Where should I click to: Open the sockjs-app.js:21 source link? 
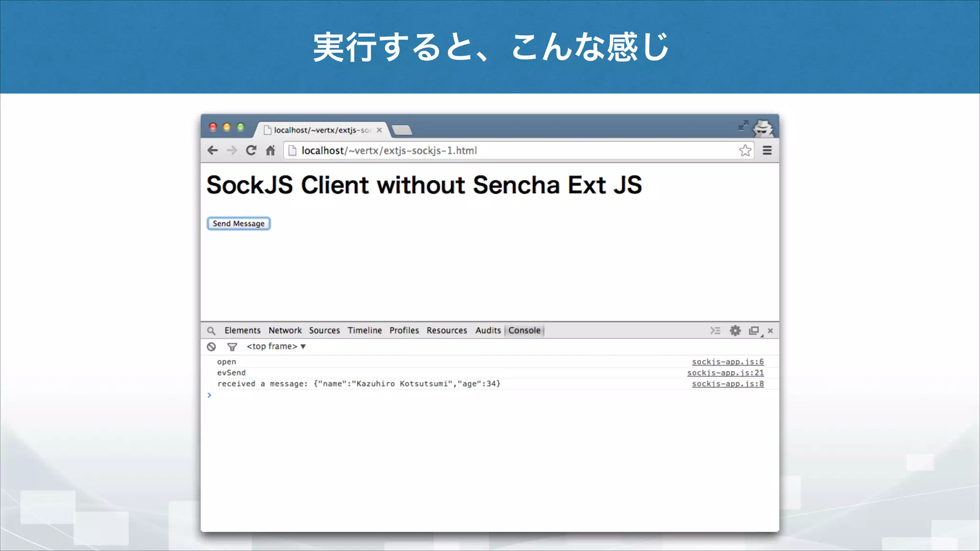[725, 373]
